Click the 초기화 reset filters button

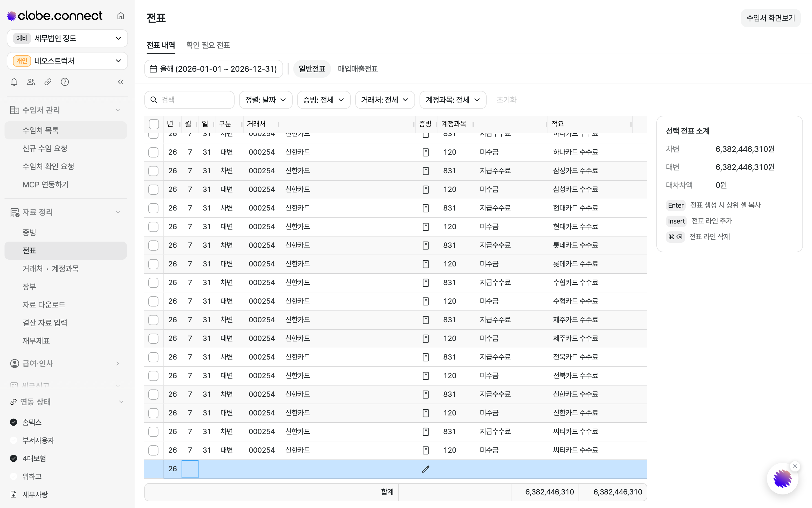pos(506,100)
